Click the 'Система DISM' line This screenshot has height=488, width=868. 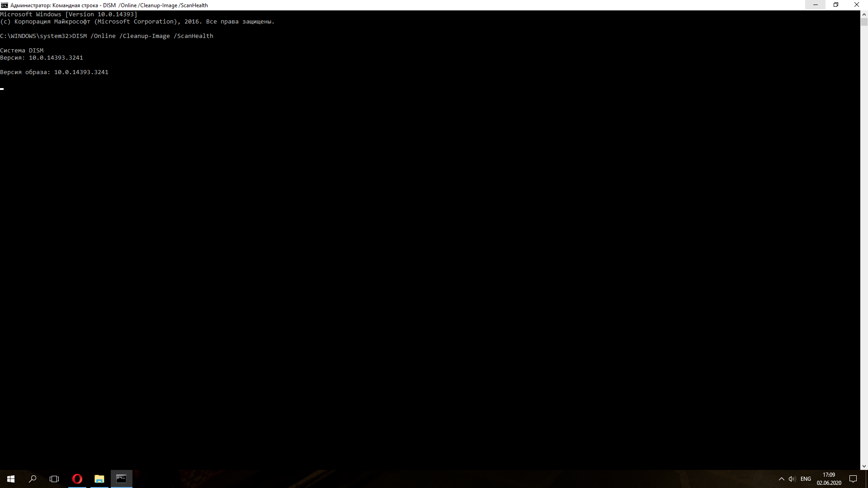[22, 51]
